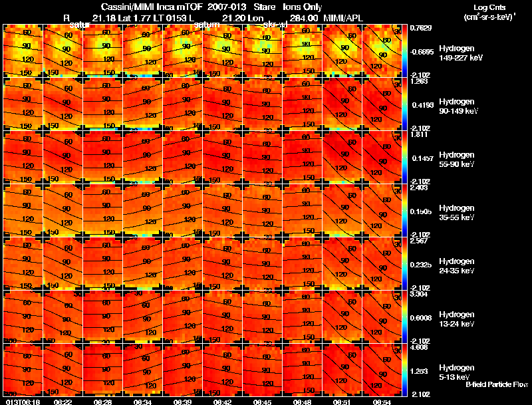Click the 3.304 color scale value
Screen dimensions: 532x405
click(419, 294)
